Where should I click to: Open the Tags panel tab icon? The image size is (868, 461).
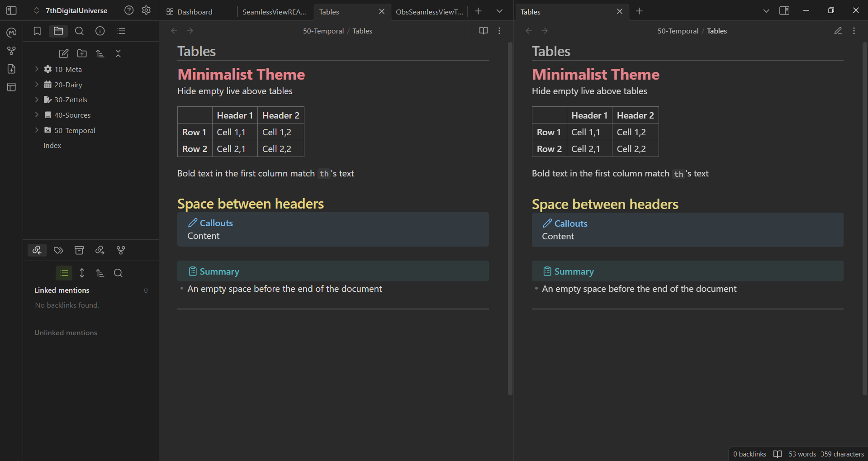pos(58,250)
